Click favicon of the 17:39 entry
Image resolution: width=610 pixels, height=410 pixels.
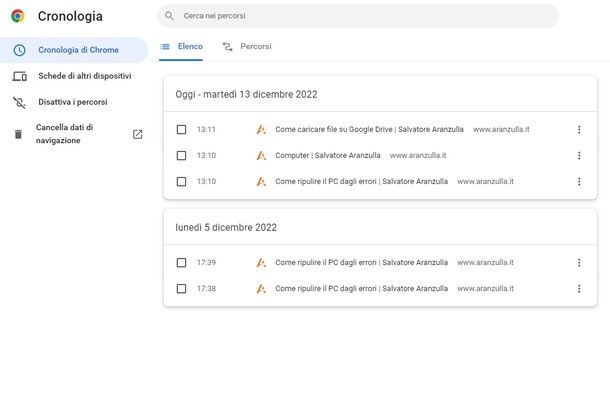[261, 263]
